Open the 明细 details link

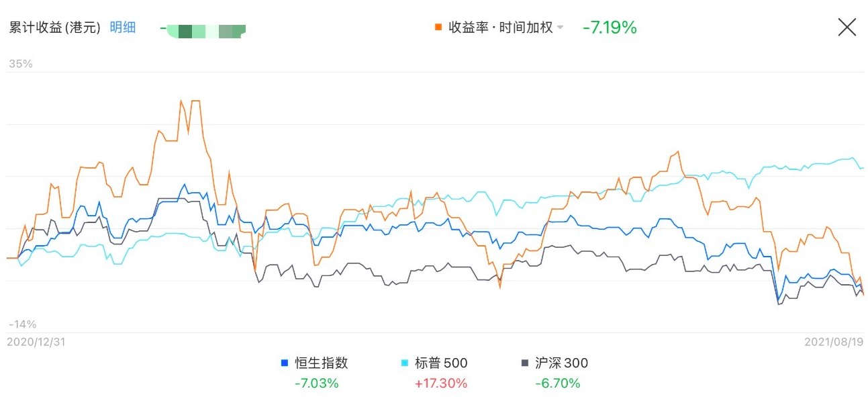point(123,28)
